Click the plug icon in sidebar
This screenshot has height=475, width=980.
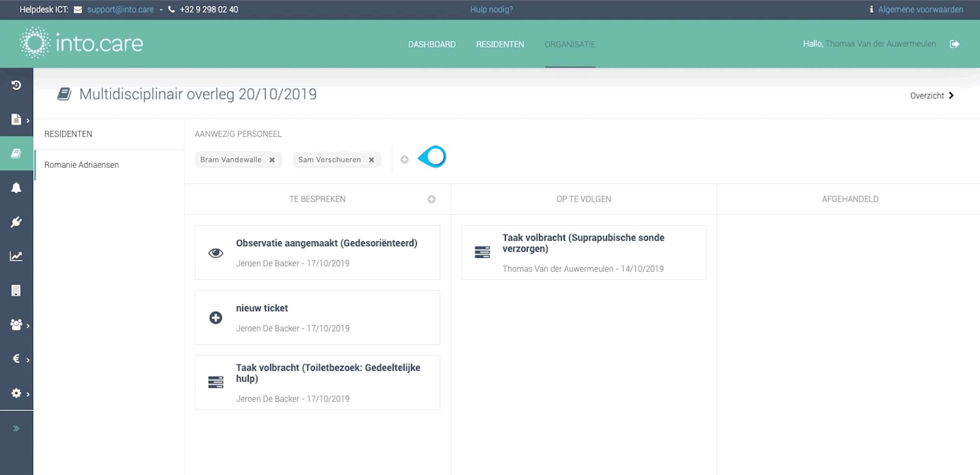tap(16, 222)
